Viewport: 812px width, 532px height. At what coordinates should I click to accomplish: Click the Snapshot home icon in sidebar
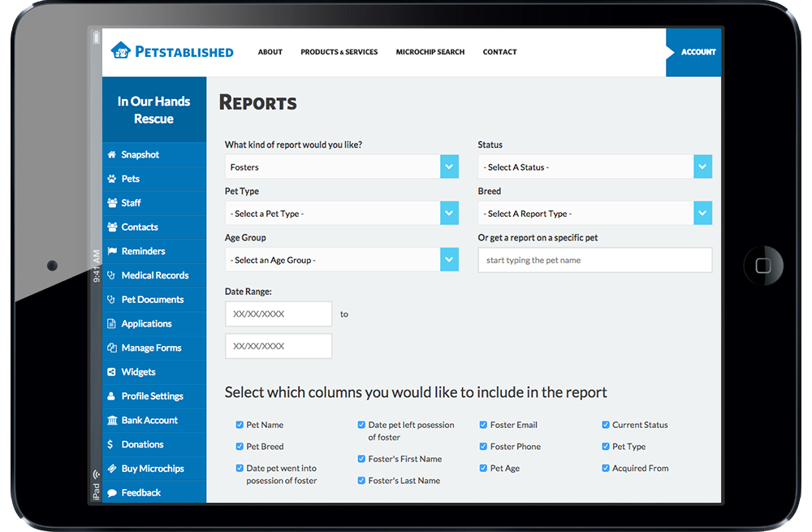[111, 154]
